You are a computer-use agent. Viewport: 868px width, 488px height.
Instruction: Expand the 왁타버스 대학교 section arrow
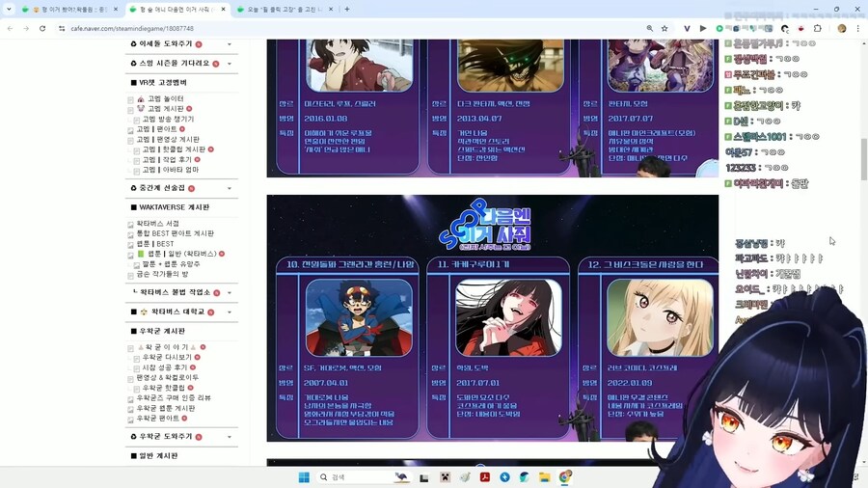pyautogui.click(x=230, y=312)
